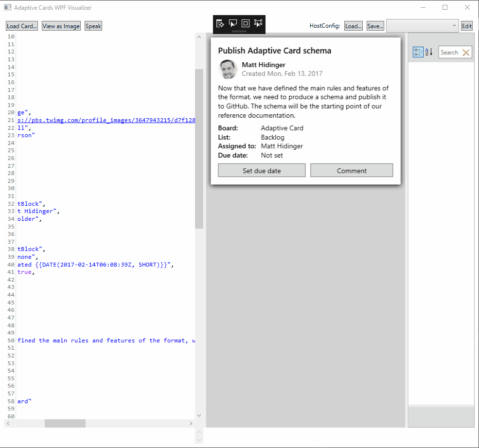This screenshot has height=448, width=479.
Task: Click the square-in-square toolbar icon
Action: click(245, 23)
